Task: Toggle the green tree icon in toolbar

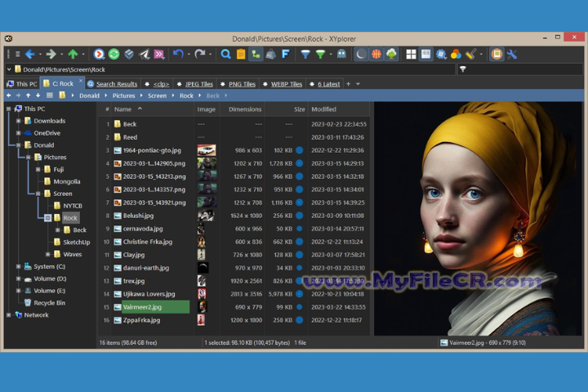Action: click(391, 55)
